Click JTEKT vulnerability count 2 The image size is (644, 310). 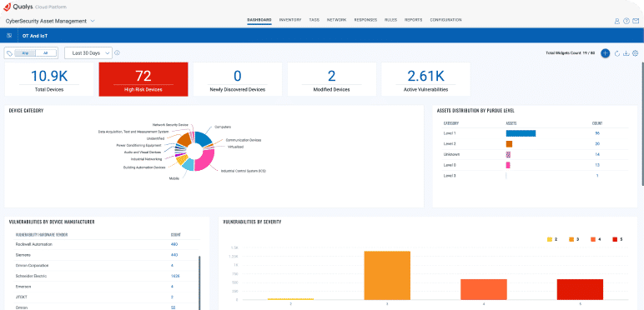coord(172,297)
